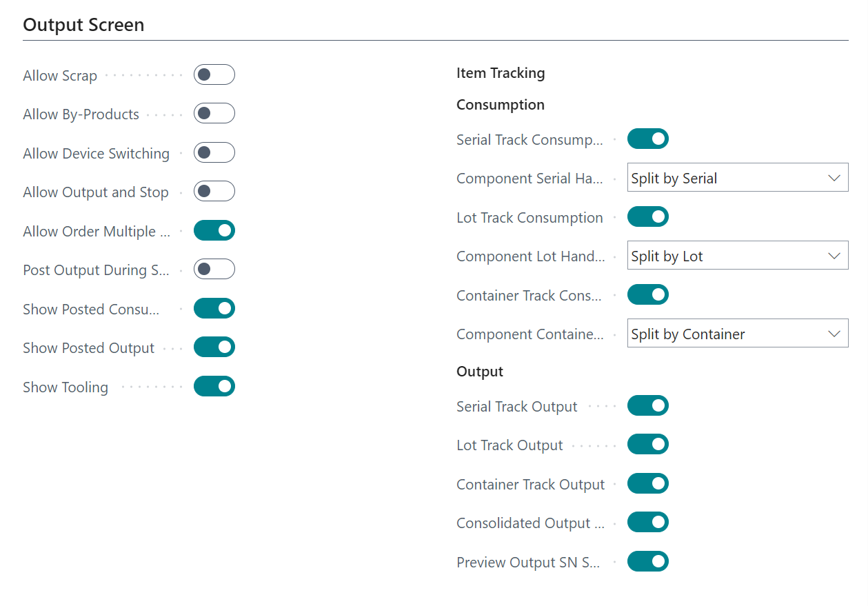Image resolution: width=868 pixels, height=606 pixels.
Task: Enable Allow Device Switching toggle
Action: (214, 153)
